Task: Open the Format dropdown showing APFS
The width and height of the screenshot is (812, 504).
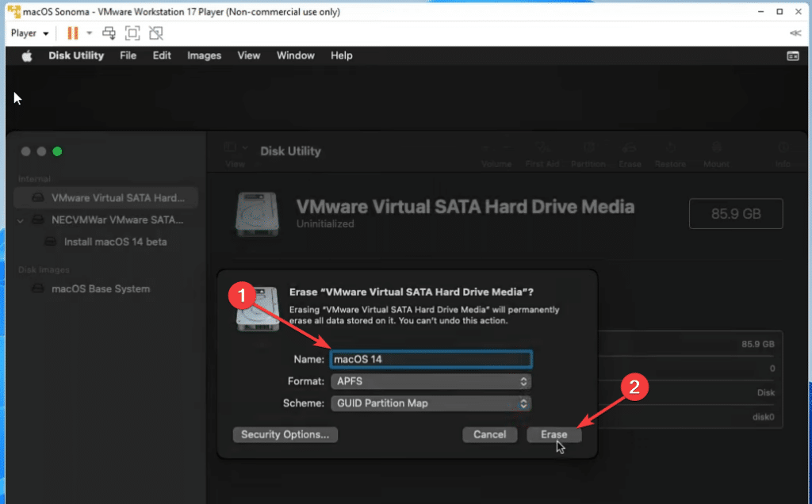Action: click(431, 381)
